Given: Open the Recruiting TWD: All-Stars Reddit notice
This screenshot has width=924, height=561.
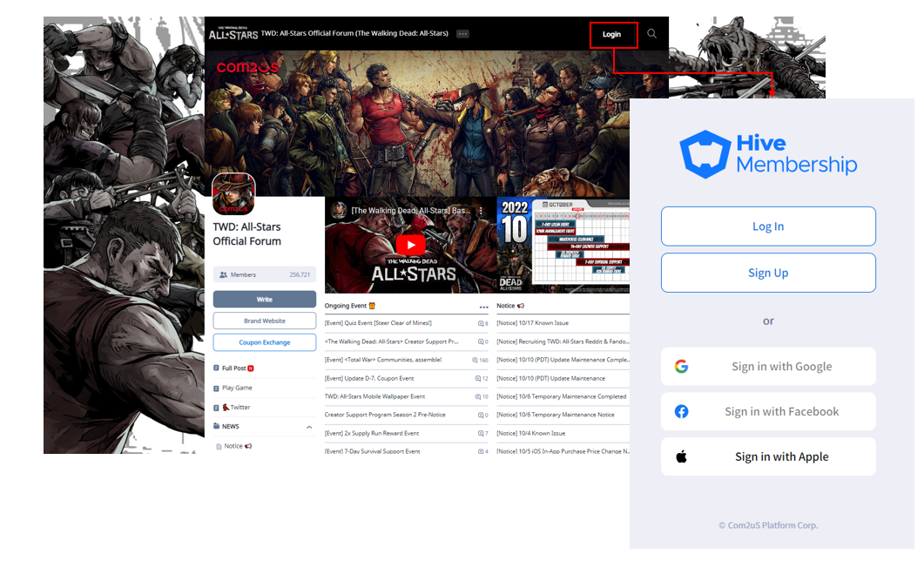Looking at the screenshot, I should coord(563,341).
